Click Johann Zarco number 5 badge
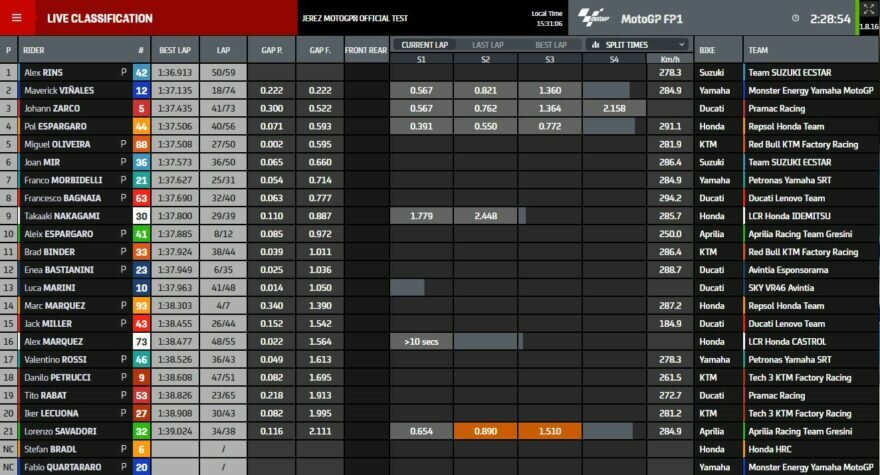Image resolution: width=880 pixels, height=475 pixels. click(141, 108)
